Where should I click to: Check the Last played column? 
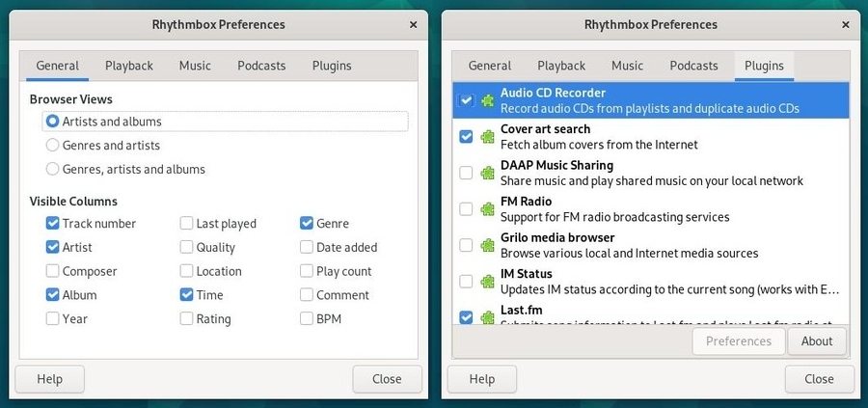(x=186, y=224)
